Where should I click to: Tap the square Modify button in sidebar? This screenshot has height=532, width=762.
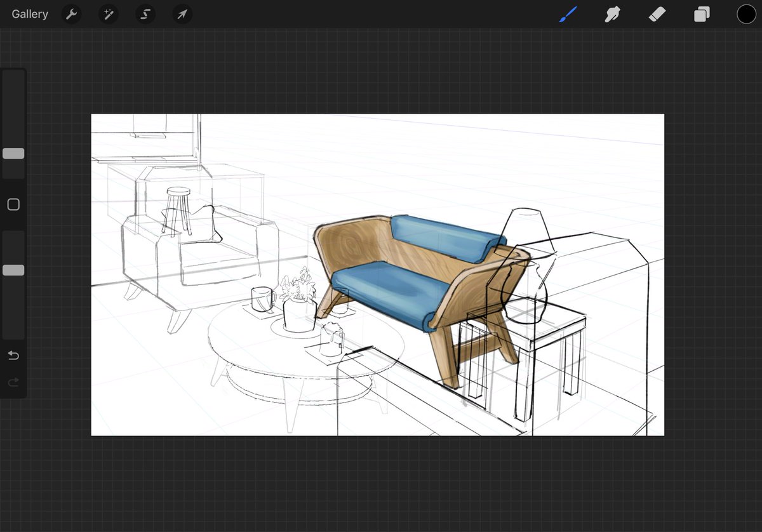13,204
